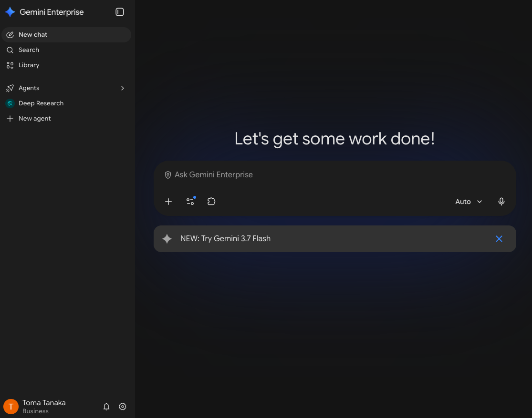Open the Auto model dropdown
Viewport: 532px width, 418px height.
coord(469,202)
